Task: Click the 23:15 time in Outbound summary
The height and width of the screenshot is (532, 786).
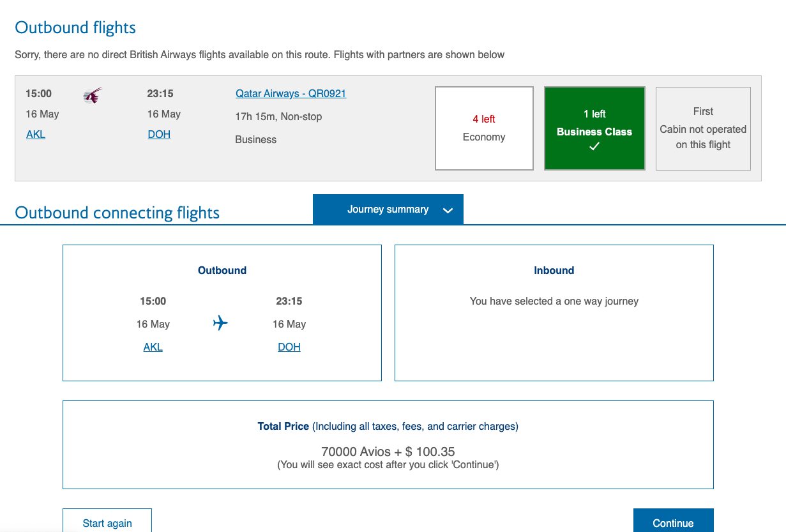Action: coord(289,301)
